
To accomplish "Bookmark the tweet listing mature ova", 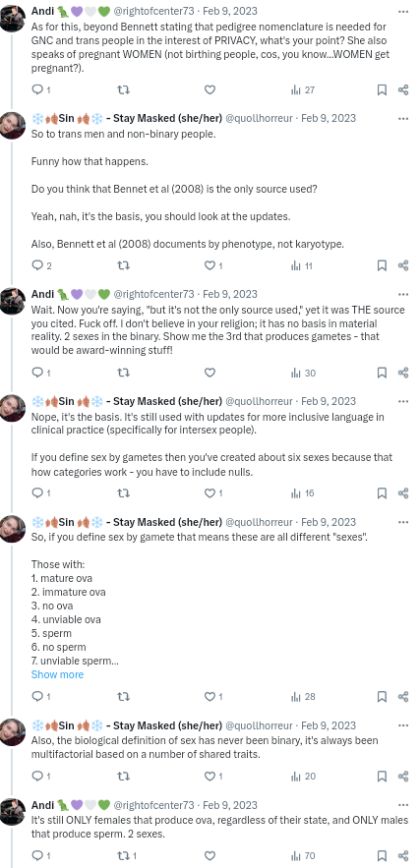I will [382, 696].
